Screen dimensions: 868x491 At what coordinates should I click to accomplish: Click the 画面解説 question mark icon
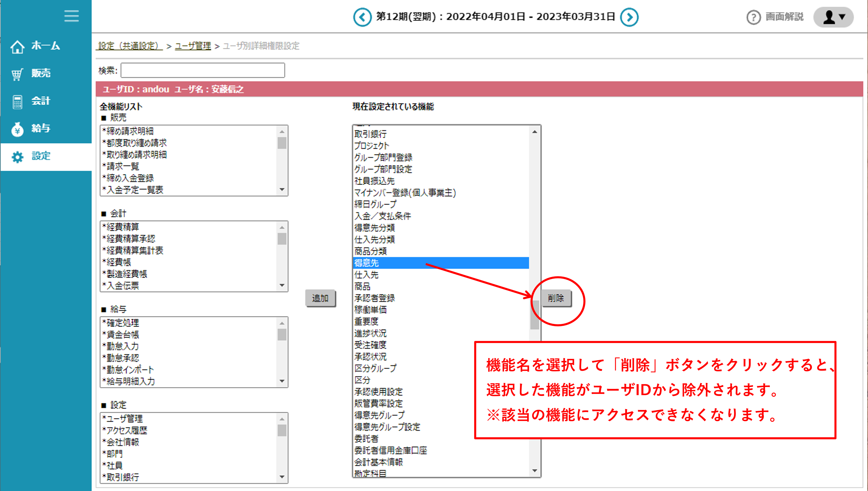[x=753, y=17]
